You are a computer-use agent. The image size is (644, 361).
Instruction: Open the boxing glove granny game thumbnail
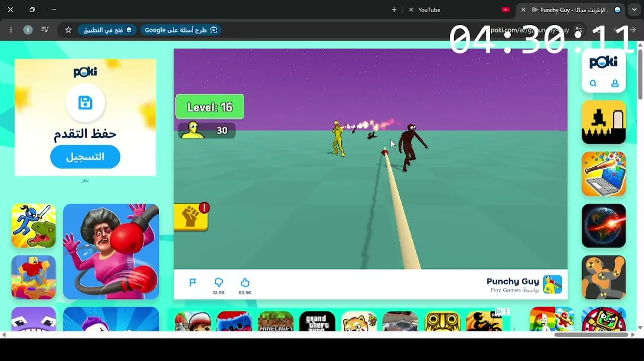click(x=111, y=251)
